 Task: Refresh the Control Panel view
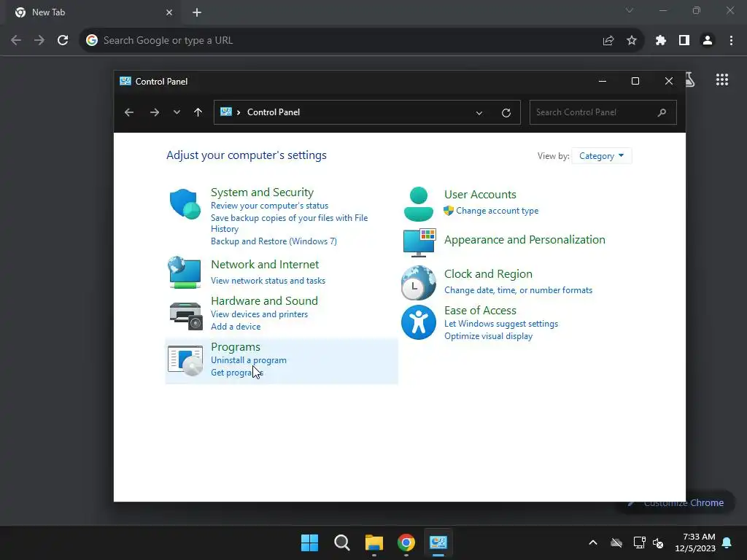[506, 113]
